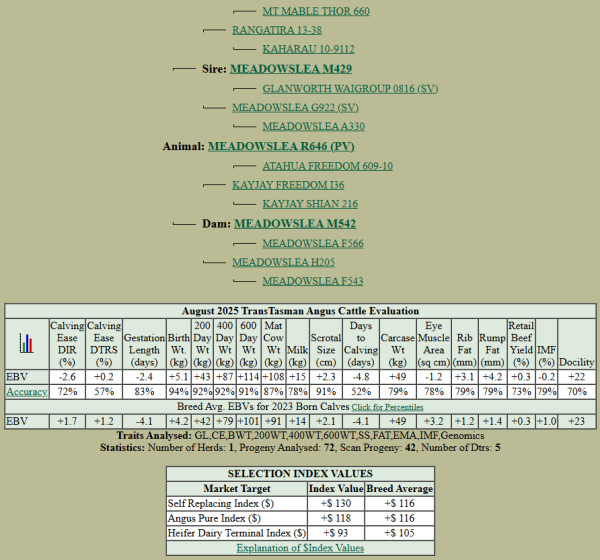This screenshot has width=600, height=560.
Task: Select the Calving Ease DTRS (%) column header
Action: pyautogui.click(x=104, y=344)
